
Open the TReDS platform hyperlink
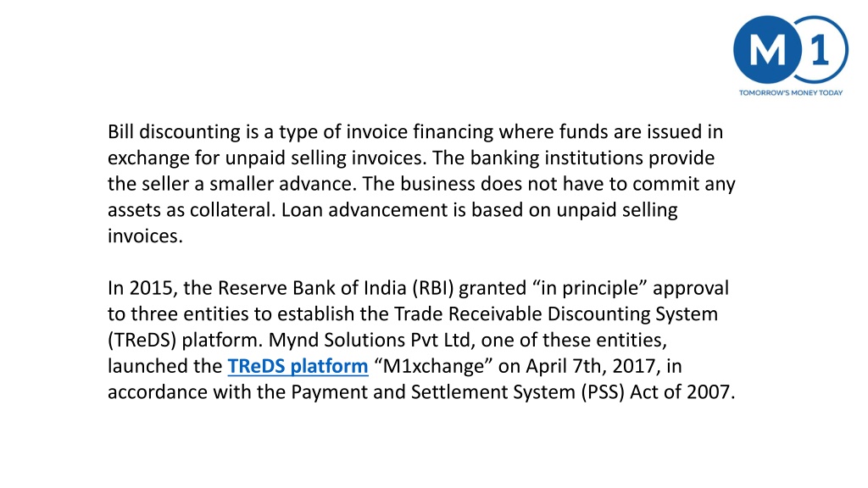[x=298, y=366]
